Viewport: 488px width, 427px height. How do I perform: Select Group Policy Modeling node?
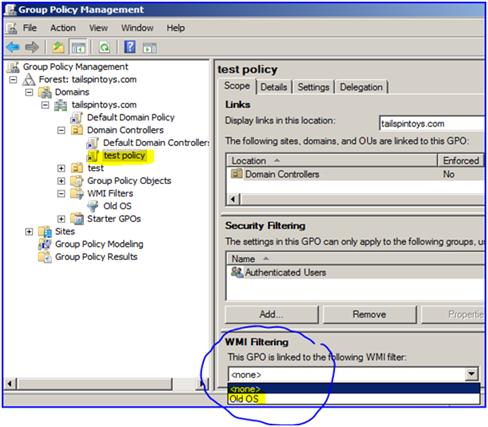(x=99, y=244)
